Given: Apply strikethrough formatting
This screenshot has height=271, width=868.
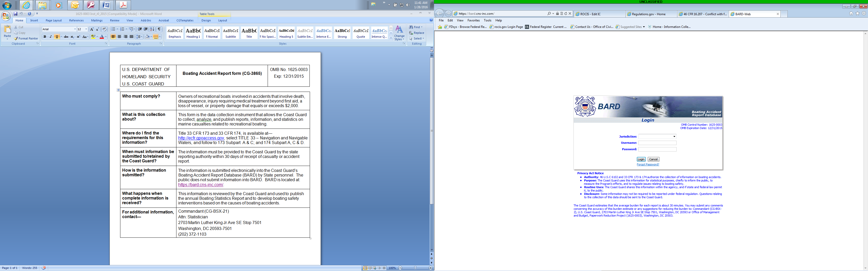Looking at the screenshot, I should 66,37.
